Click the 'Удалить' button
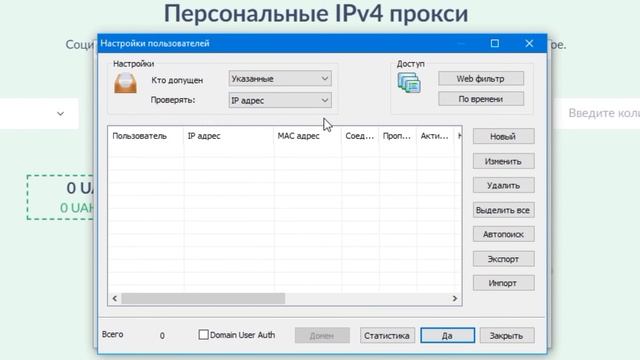Viewport: 640px width, 360px height. (503, 185)
